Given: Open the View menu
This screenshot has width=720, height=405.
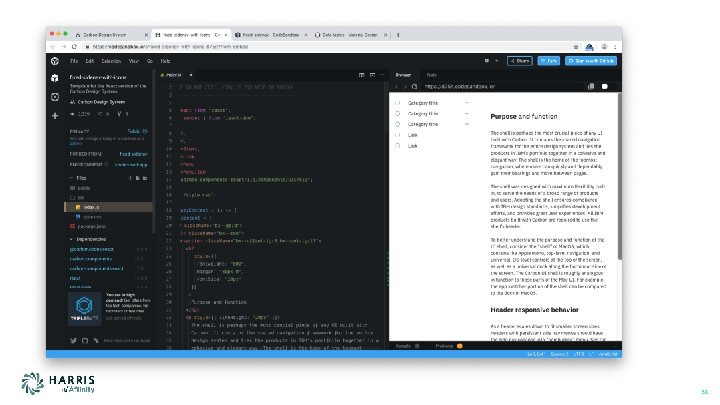Looking at the screenshot, I should pos(134,61).
